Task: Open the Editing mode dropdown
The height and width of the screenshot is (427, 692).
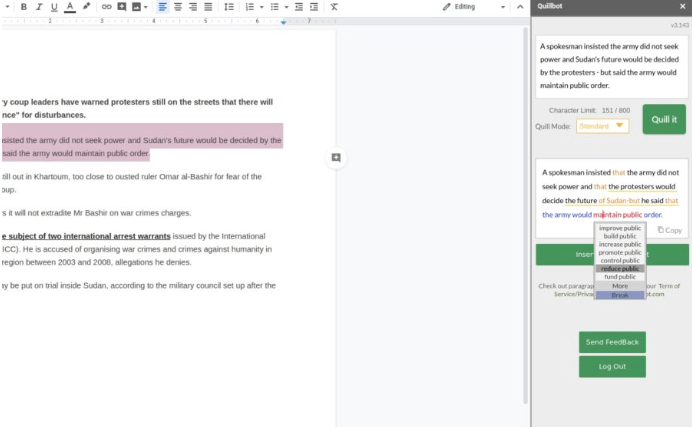Action: (474, 7)
